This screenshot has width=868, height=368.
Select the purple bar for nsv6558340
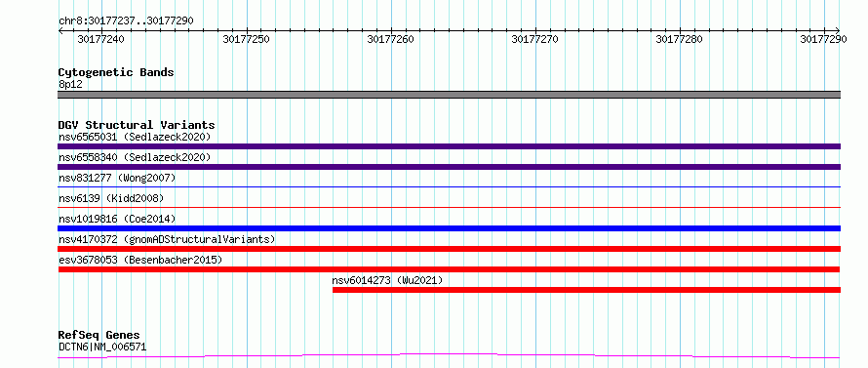pos(449,167)
